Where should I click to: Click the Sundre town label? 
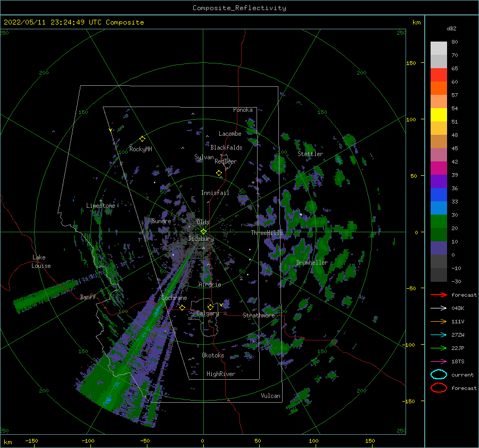(162, 221)
